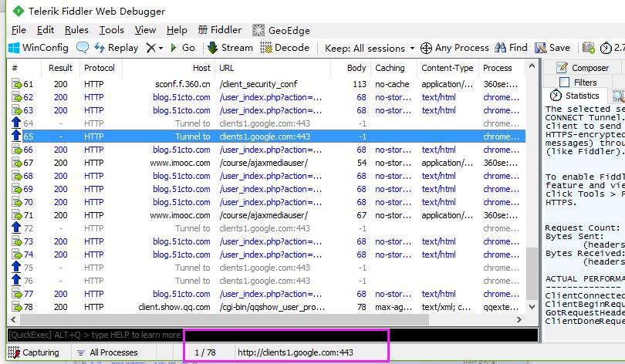
Task: Click the up-arrow icon on session 65
Action: point(16,136)
